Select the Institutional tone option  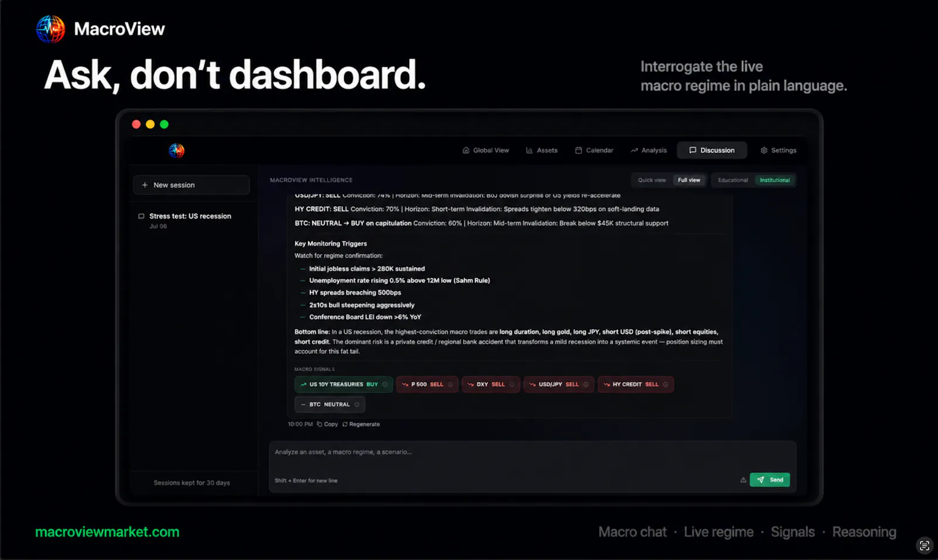(774, 180)
